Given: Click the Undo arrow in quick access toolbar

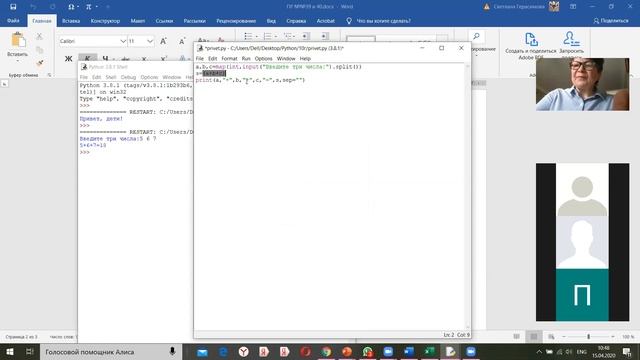Looking at the screenshot, I should pyautogui.click(x=33, y=7).
